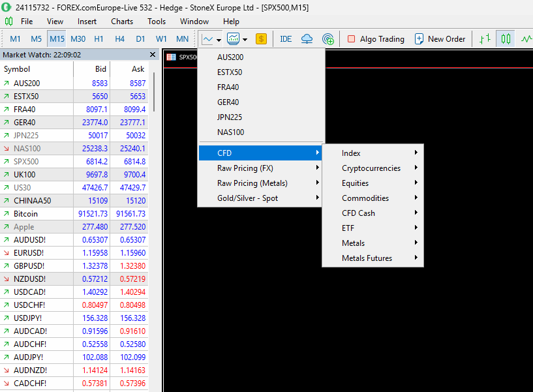Switch the chart to bar chart icon

coord(485,39)
